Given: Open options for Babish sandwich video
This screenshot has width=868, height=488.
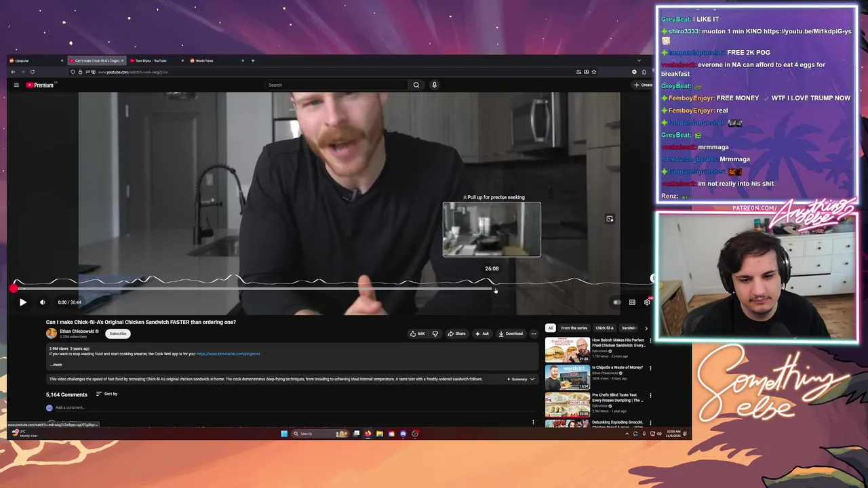Looking at the screenshot, I should [650, 341].
